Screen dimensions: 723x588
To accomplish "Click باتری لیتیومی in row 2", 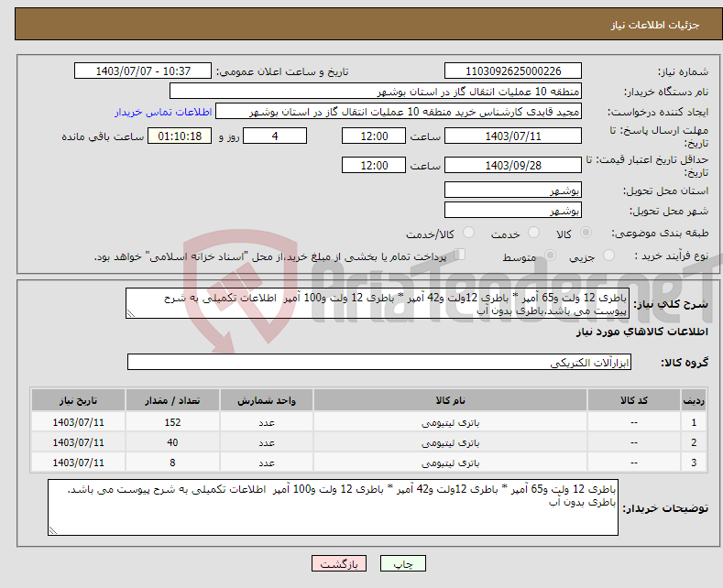I will [x=450, y=443].
